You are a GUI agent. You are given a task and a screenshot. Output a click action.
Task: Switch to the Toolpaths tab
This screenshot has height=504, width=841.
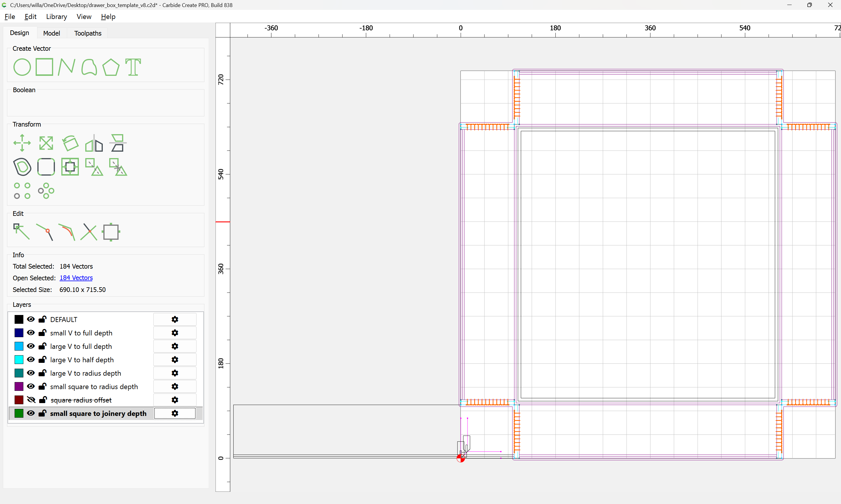pyautogui.click(x=88, y=33)
